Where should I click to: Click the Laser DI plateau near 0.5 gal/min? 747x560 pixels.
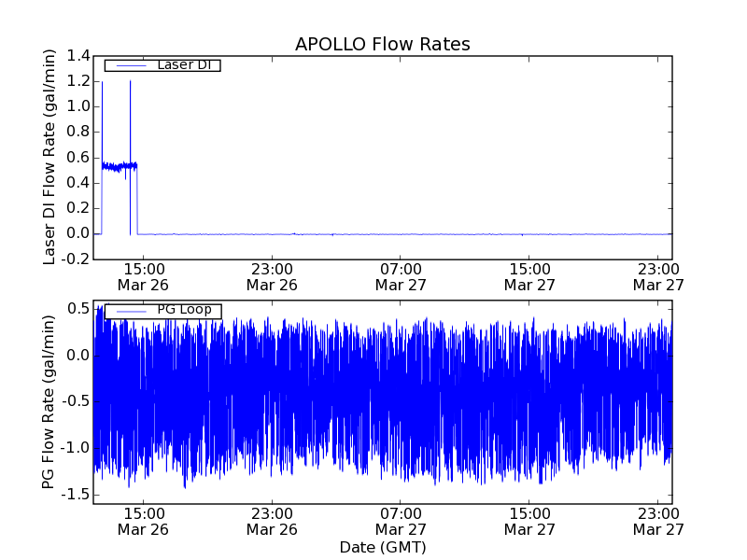pos(120,166)
